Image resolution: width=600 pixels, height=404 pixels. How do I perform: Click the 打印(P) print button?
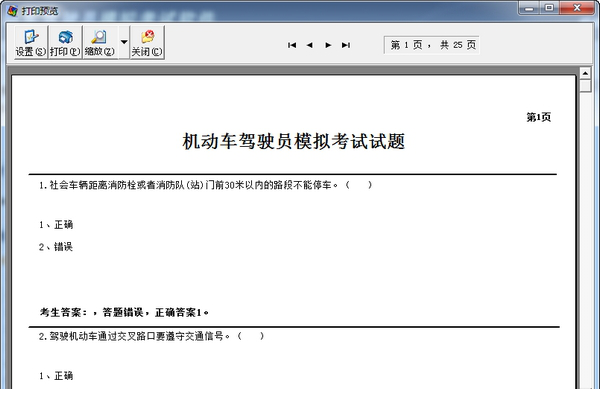(65, 42)
